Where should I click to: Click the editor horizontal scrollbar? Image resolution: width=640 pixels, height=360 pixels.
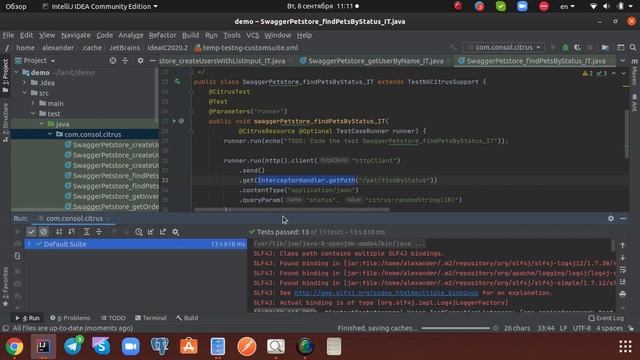(x=291, y=210)
